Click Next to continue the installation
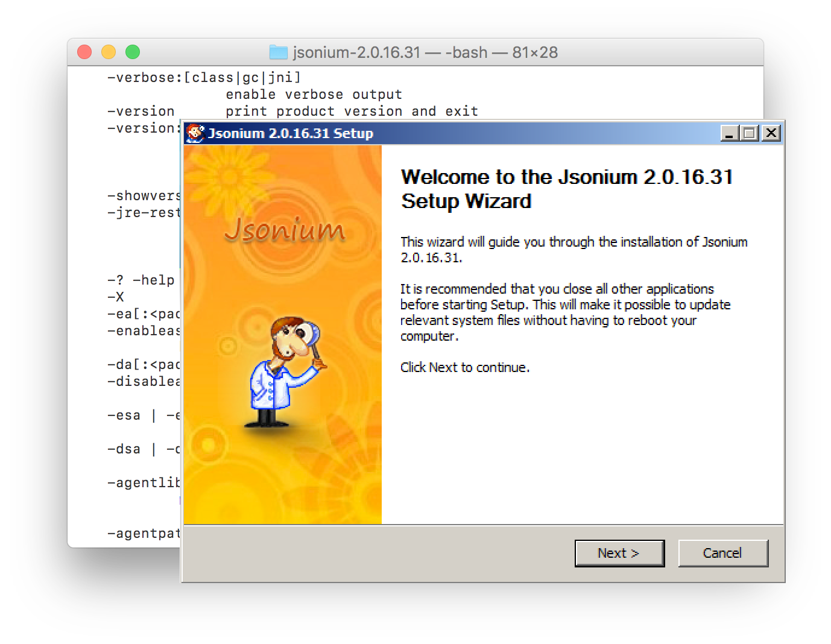This screenshot has width=831, height=644. pos(619,553)
